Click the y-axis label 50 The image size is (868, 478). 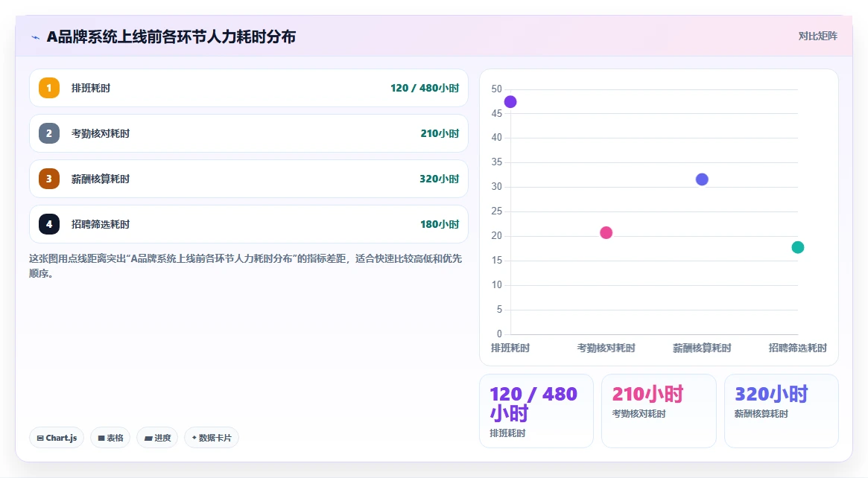496,89
